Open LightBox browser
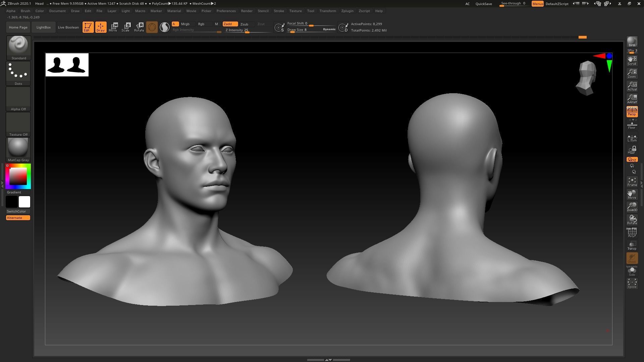This screenshot has height=362, width=644. click(44, 27)
